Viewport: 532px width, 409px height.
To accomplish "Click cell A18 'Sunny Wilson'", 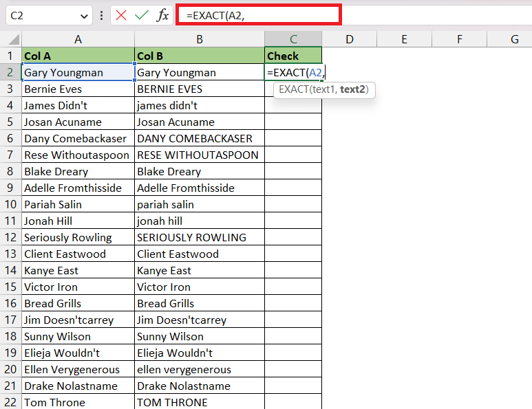I will [78, 337].
